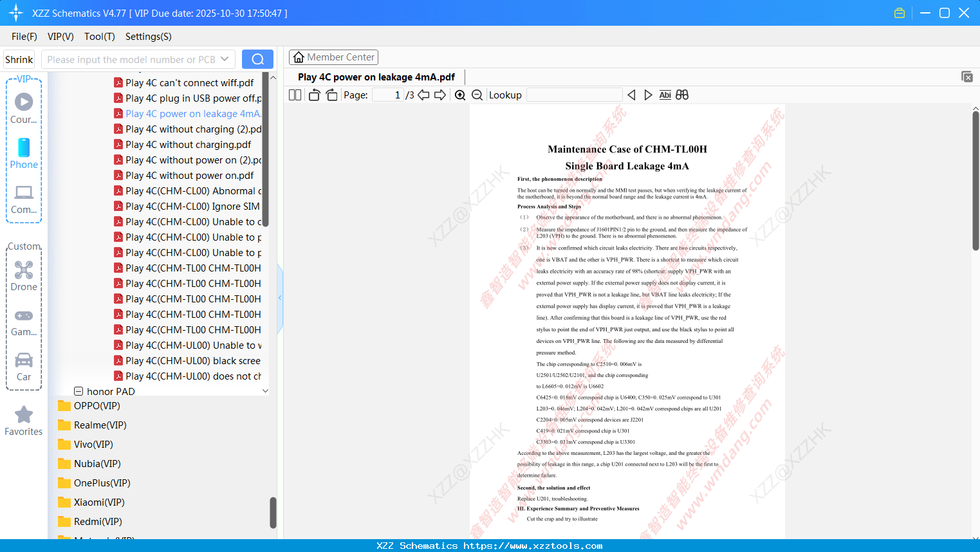The width and height of the screenshot is (980, 552).
Task: Find previous lookup match
Action: pyautogui.click(x=631, y=95)
